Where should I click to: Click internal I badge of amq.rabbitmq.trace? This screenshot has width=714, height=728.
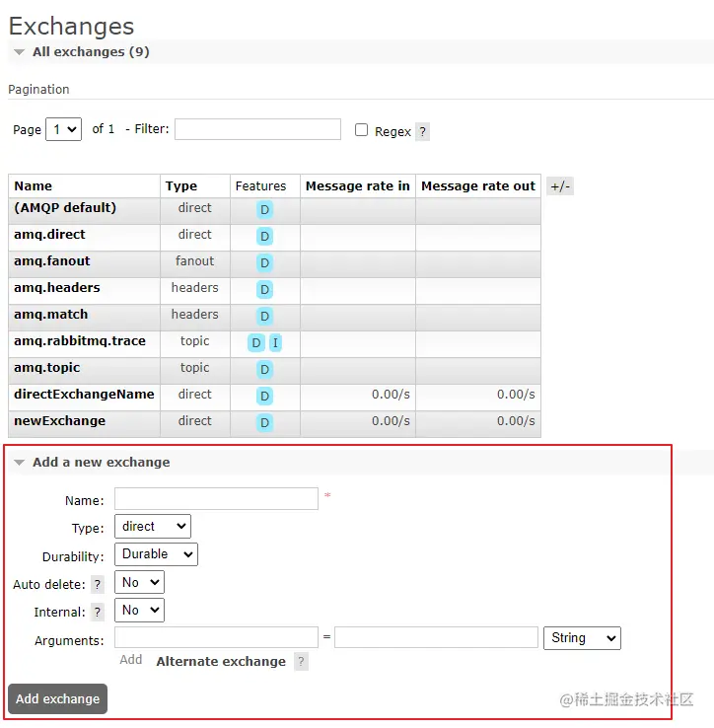point(275,343)
